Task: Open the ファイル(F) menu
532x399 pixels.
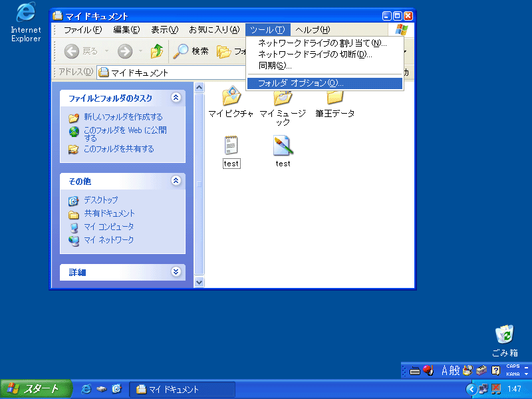Action: (x=82, y=30)
